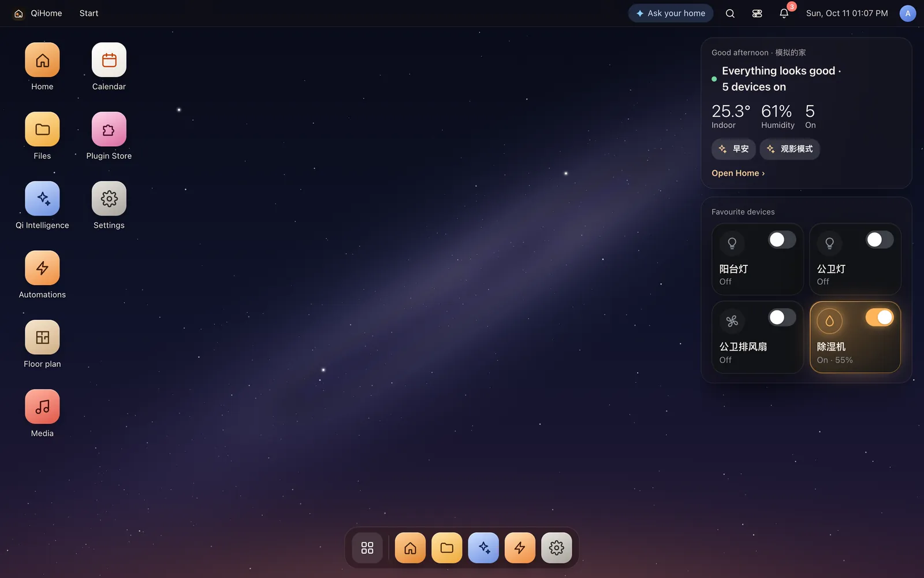This screenshot has height=578, width=924.
Task: Toggle the 阳台灯 switch on
Action: [782, 240]
